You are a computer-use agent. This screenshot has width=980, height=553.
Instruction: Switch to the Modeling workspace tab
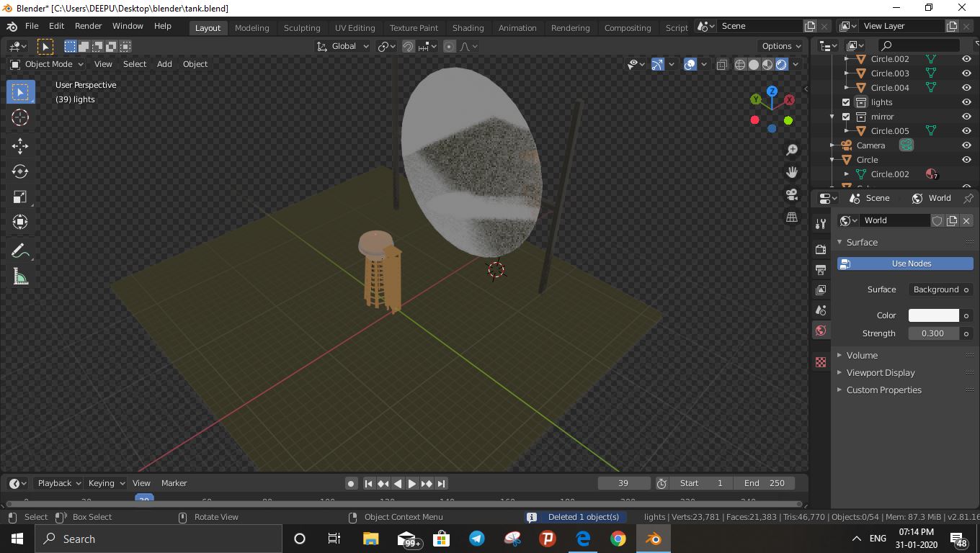[251, 27]
